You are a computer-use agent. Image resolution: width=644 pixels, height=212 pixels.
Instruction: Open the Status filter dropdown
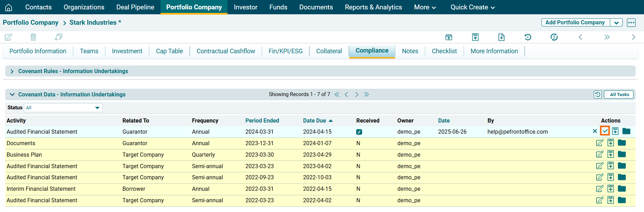tap(63, 108)
